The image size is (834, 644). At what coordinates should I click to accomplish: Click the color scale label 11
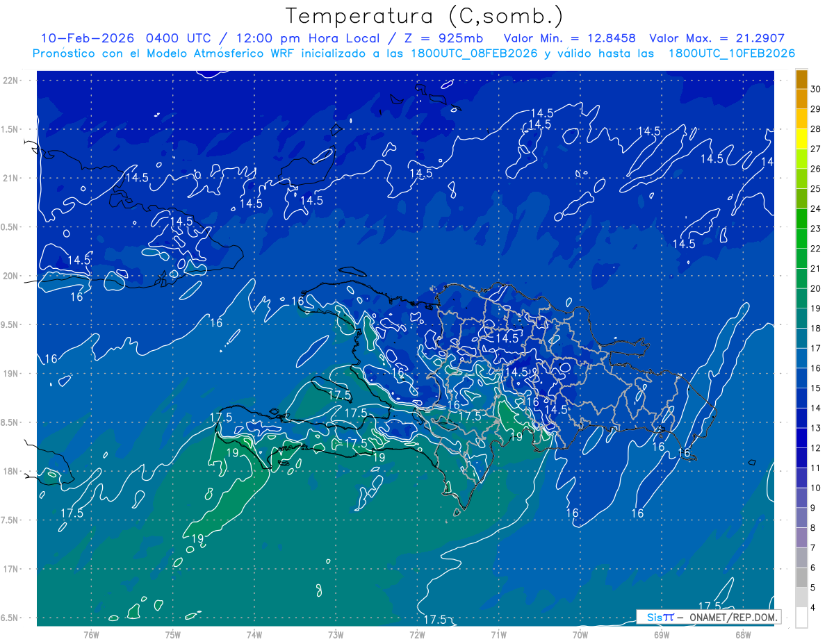[x=816, y=468]
